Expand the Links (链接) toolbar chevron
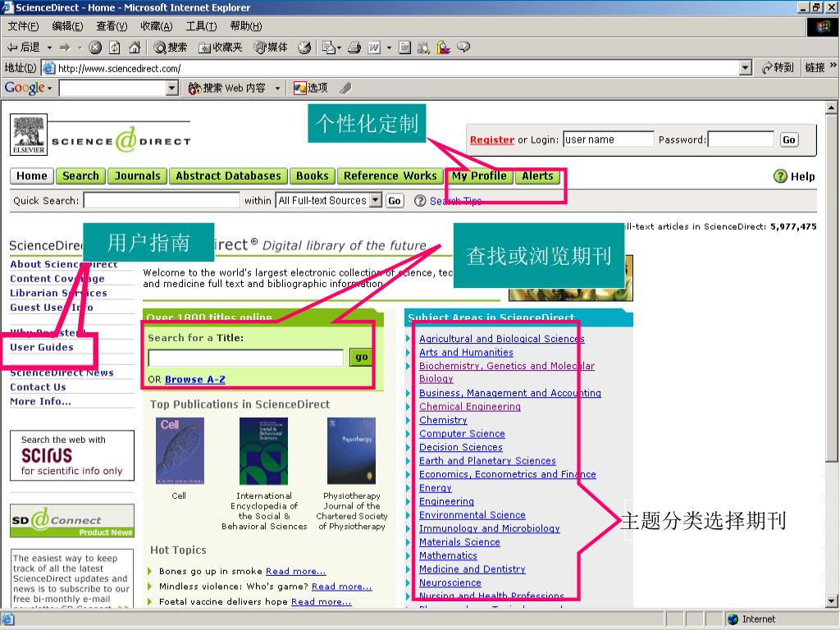This screenshot has height=630, width=840. (833, 66)
